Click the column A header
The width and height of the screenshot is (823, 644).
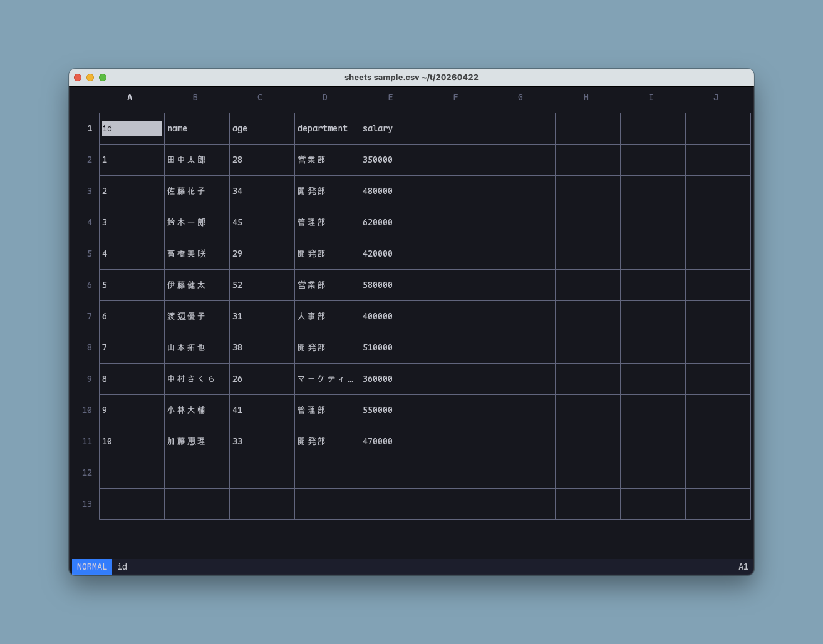coord(130,97)
